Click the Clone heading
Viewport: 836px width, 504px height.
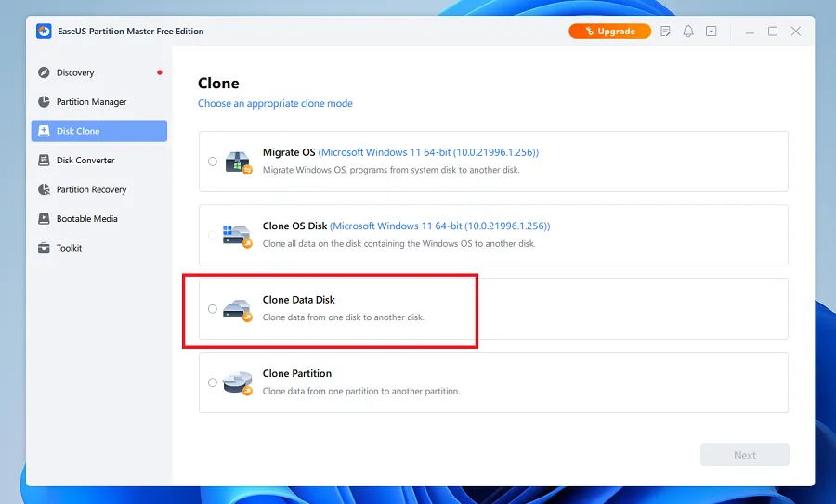click(x=218, y=84)
